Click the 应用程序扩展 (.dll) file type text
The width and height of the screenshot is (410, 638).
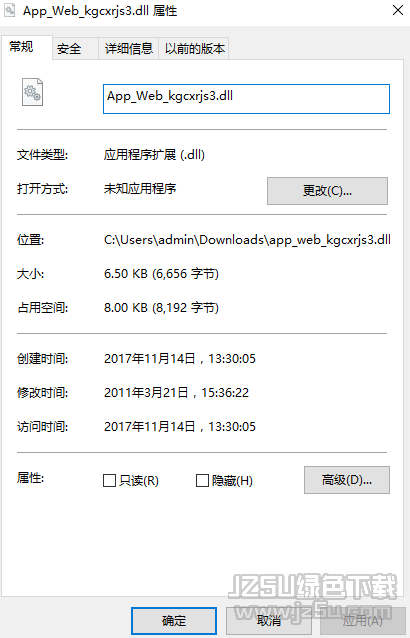pyautogui.click(x=154, y=155)
